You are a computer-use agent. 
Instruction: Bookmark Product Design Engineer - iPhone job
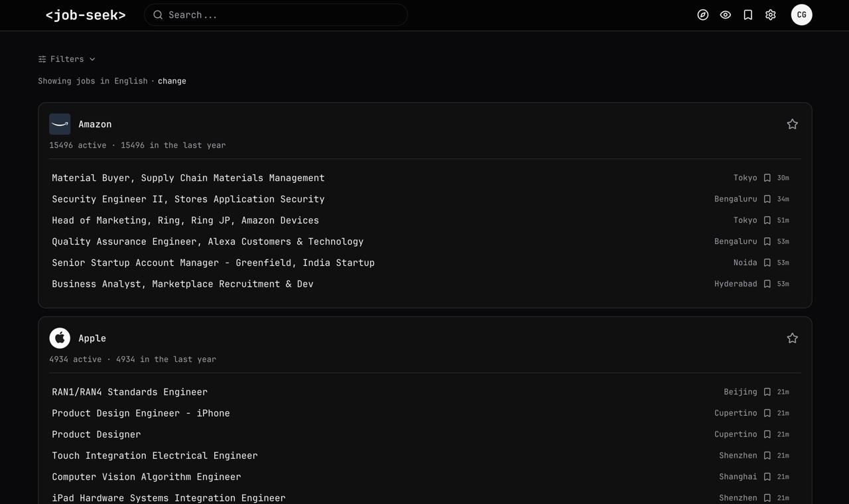coord(767,413)
